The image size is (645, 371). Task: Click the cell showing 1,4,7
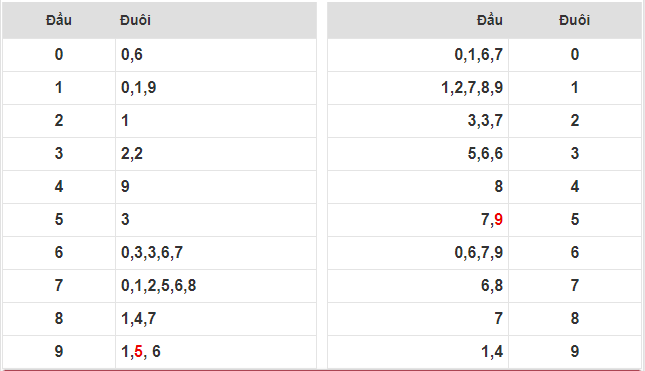[216, 319]
